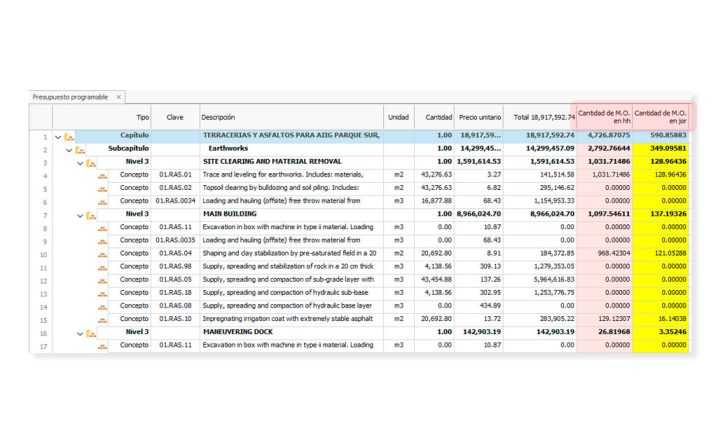Click clave cell 01.RAS.98
The image size is (718, 426).
(x=175, y=266)
